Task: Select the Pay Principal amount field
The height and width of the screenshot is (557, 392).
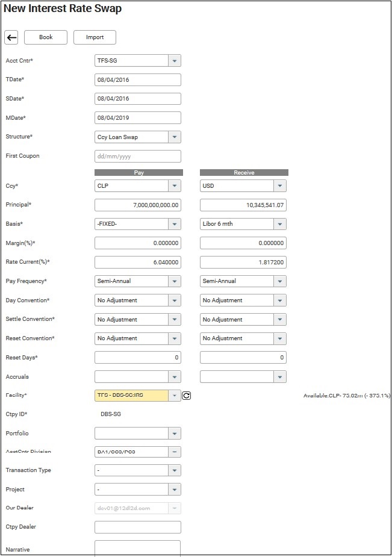Action: (x=138, y=205)
